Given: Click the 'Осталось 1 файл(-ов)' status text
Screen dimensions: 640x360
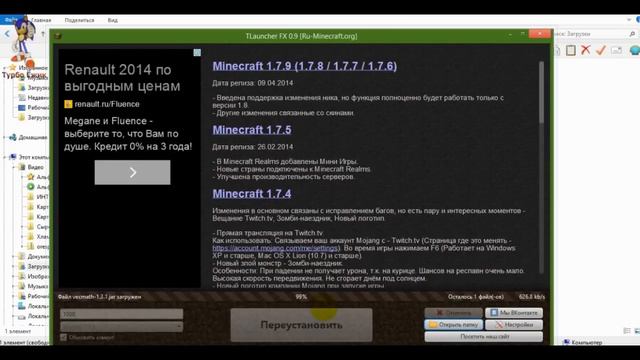Looking at the screenshot, I should point(476,297).
